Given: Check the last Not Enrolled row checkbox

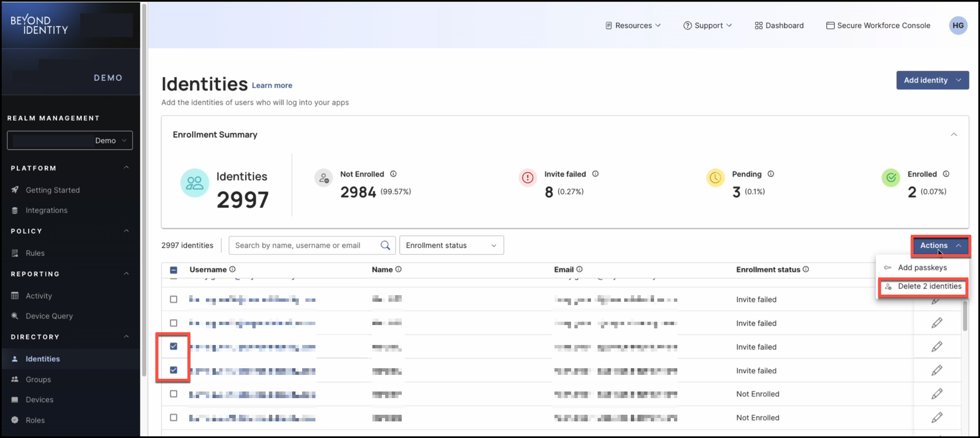Looking at the screenshot, I should [x=174, y=418].
